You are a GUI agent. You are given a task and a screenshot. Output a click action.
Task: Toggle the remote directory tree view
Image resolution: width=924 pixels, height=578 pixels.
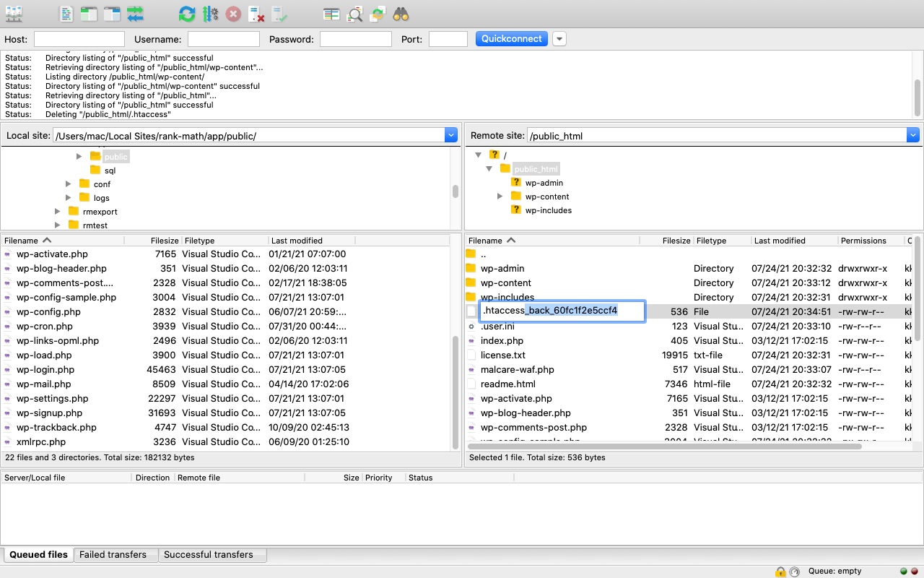point(112,13)
